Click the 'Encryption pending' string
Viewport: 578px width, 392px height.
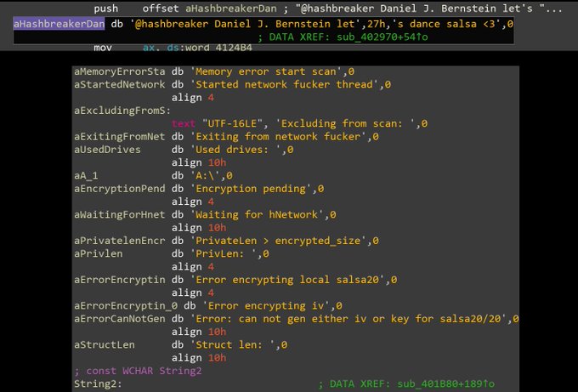click(251, 189)
